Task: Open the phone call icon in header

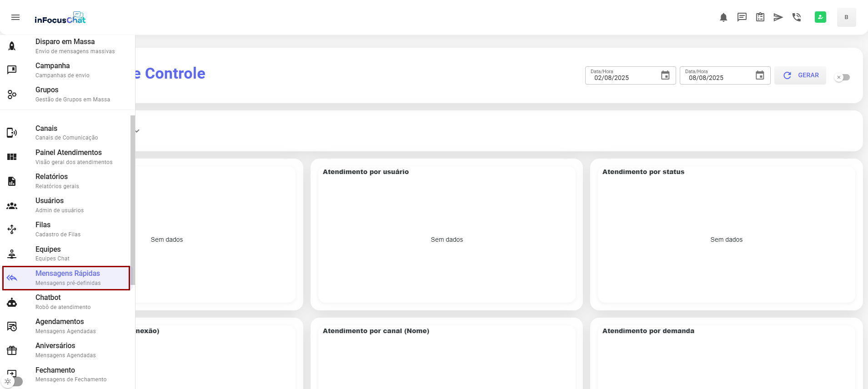Action: (796, 17)
